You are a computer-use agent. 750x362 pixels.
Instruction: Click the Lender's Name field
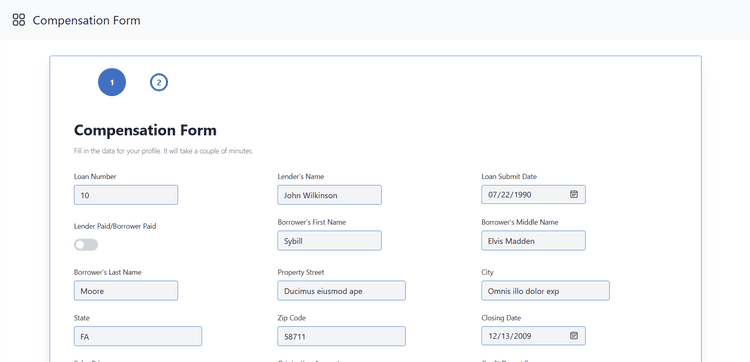click(x=330, y=195)
